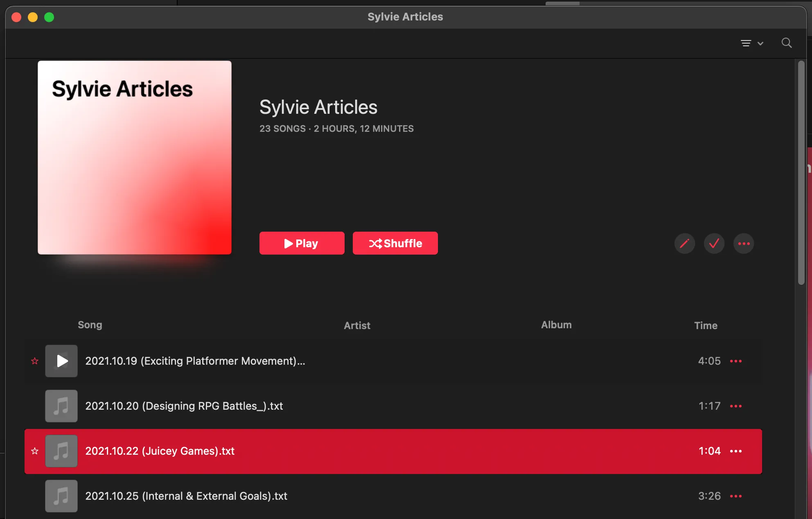The height and width of the screenshot is (519, 812).
Task: Click the 1:04 time of Juicey Games
Action: 709,451
